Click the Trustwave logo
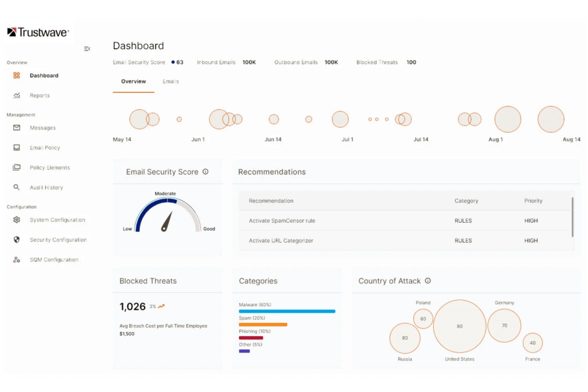The height and width of the screenshot is (392, 588). tap(38, 31)
